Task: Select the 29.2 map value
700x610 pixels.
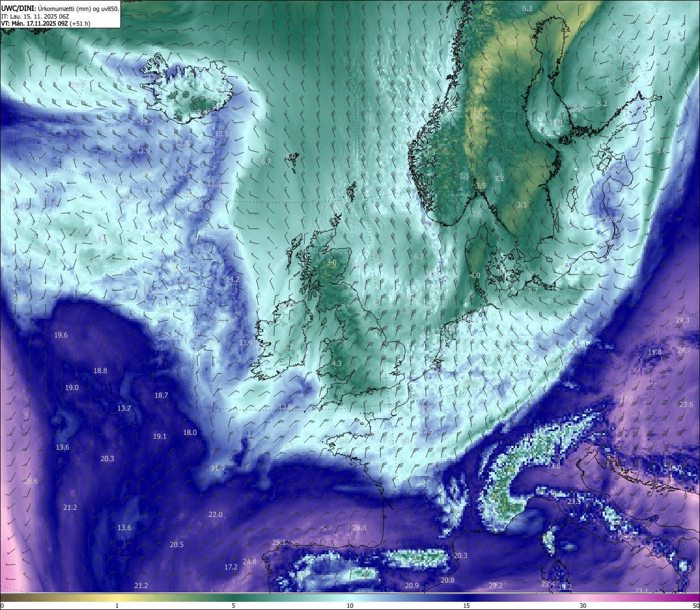Action: tap(495, 585)
